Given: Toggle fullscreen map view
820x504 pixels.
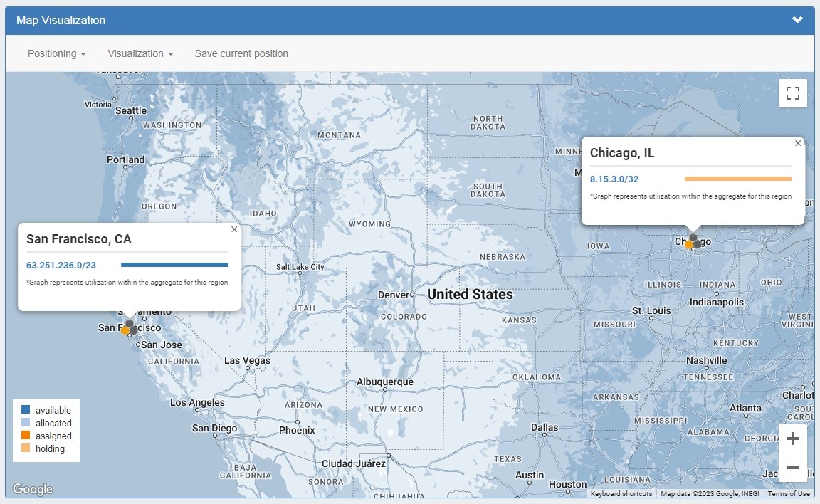Looking at the screenshot, I should coord(793,93).
